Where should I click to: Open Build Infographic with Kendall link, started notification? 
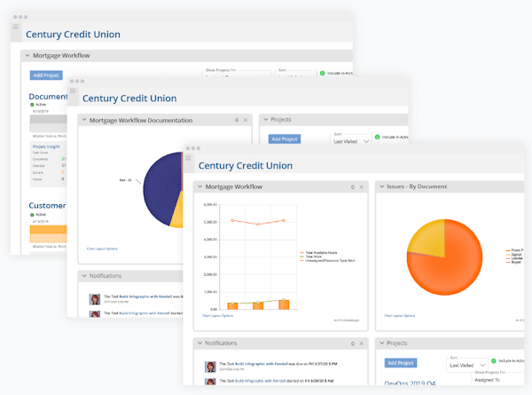coord(260,381)
